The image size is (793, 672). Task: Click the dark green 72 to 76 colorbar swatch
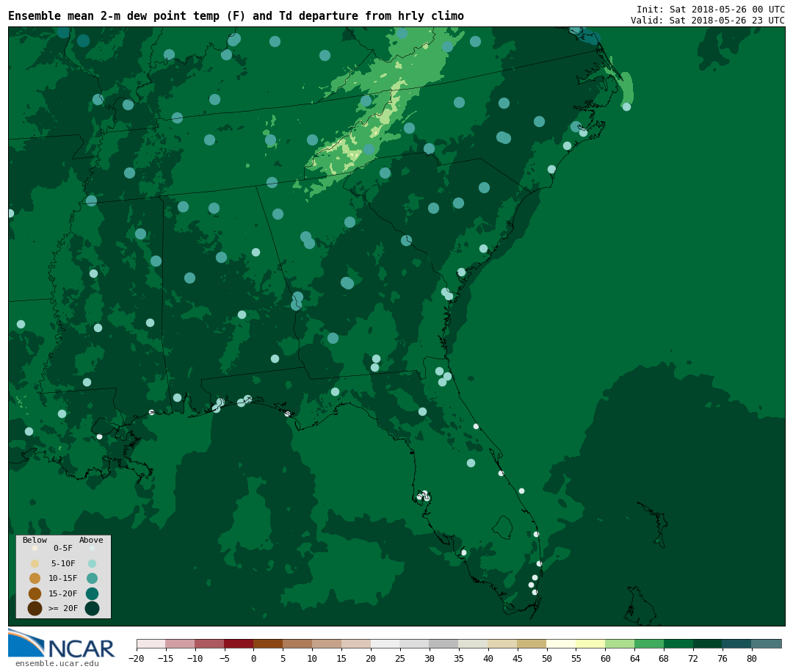coord(707,643)
